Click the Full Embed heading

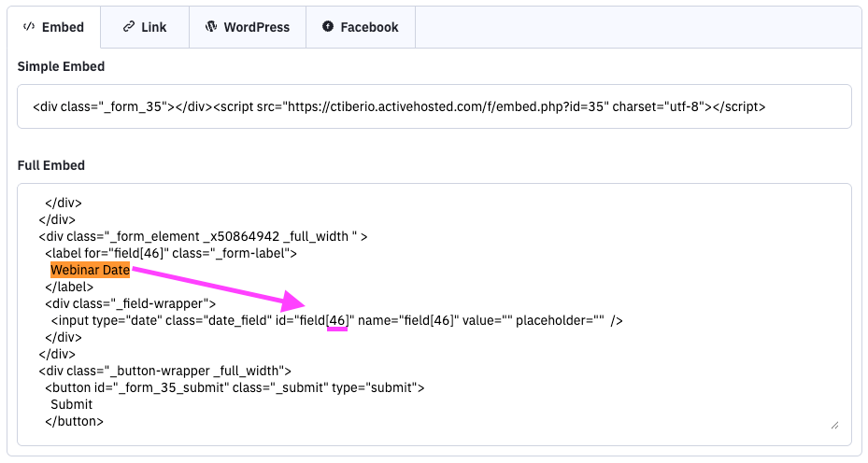coord(51,165)
